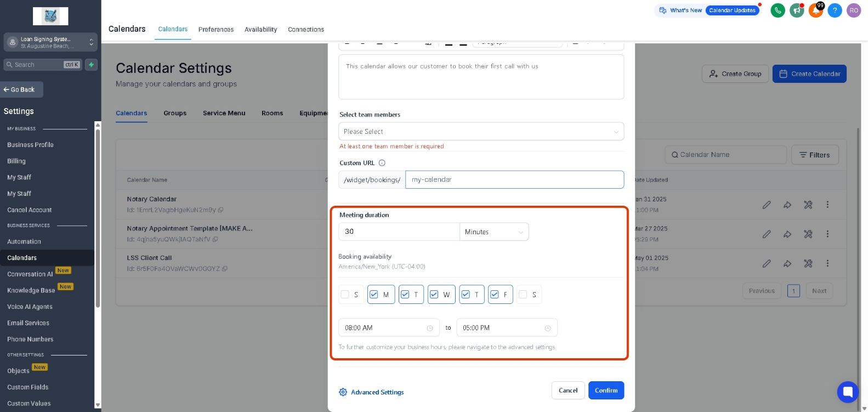
Task: Copy the LSS Client Call Id with the copy icon
Action: (225, 269)
